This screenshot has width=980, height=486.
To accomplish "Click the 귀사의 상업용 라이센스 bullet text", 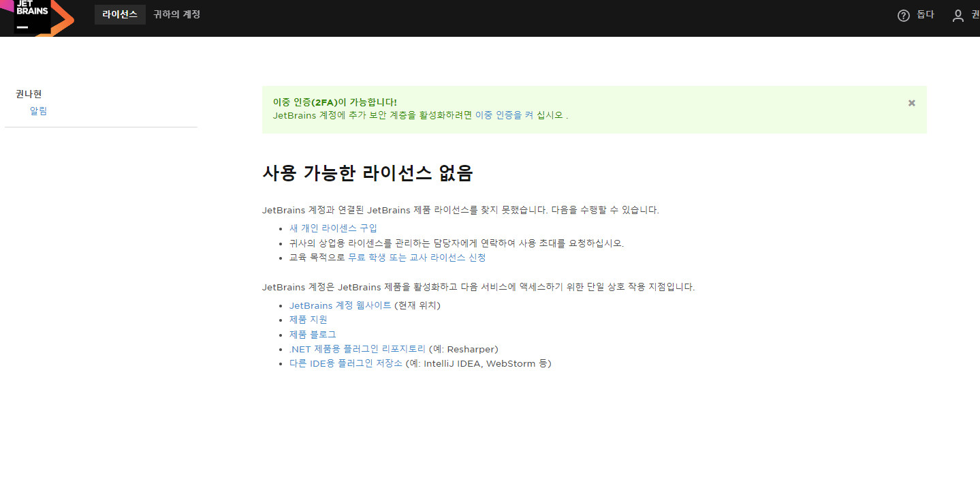I will click(x=456, y=243).
